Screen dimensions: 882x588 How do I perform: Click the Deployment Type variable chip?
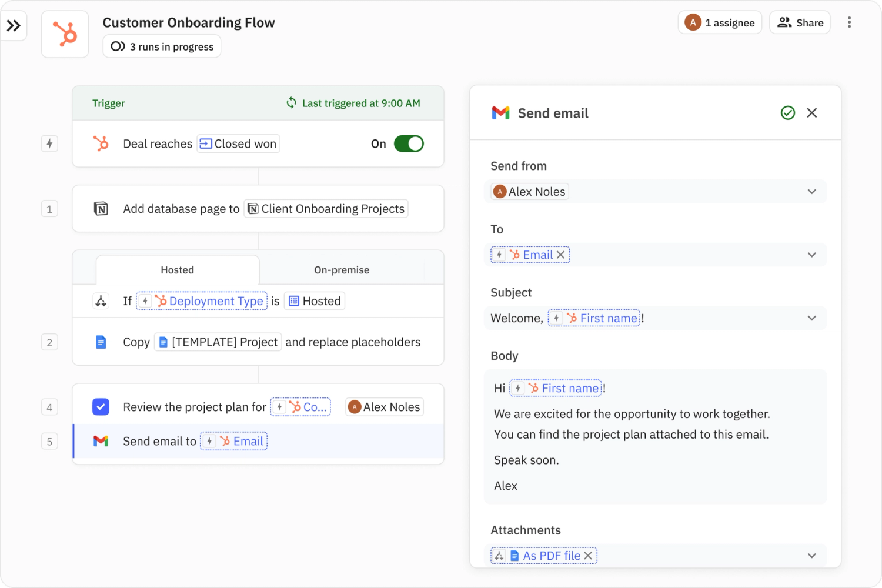click(202, 301)
